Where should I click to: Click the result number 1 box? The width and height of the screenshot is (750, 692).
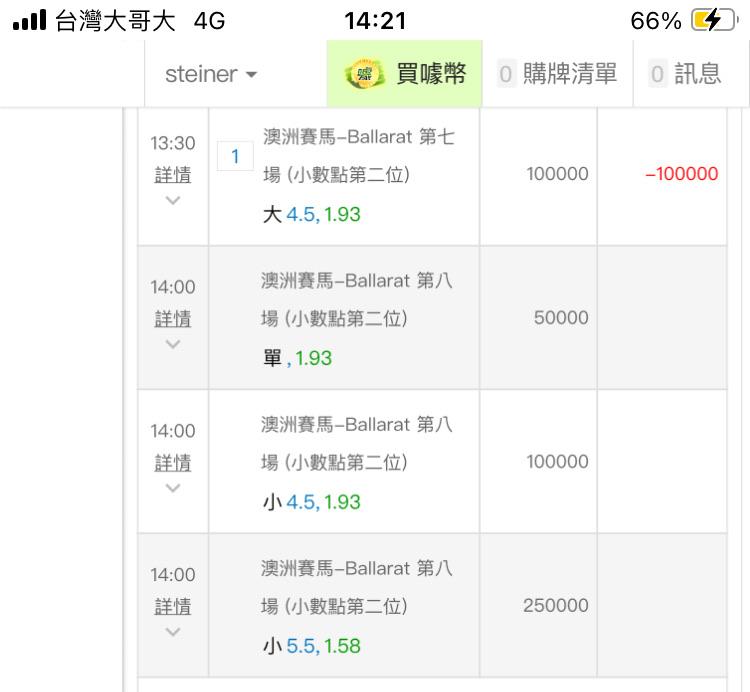235,156
